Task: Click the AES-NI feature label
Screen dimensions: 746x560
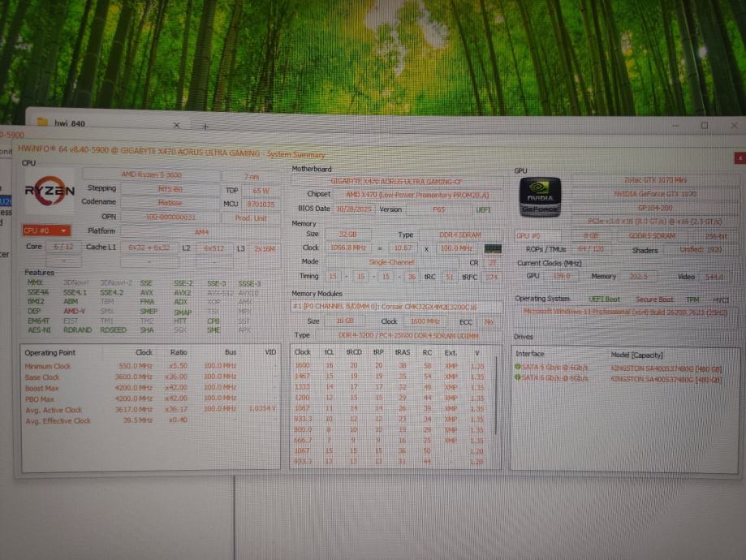Action: click(x=39, y=330)
